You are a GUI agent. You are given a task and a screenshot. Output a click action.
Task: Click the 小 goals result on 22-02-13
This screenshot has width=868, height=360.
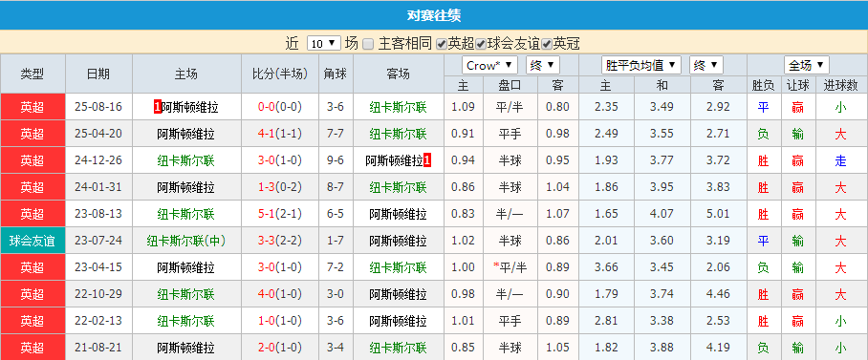[x=840, y=321]
